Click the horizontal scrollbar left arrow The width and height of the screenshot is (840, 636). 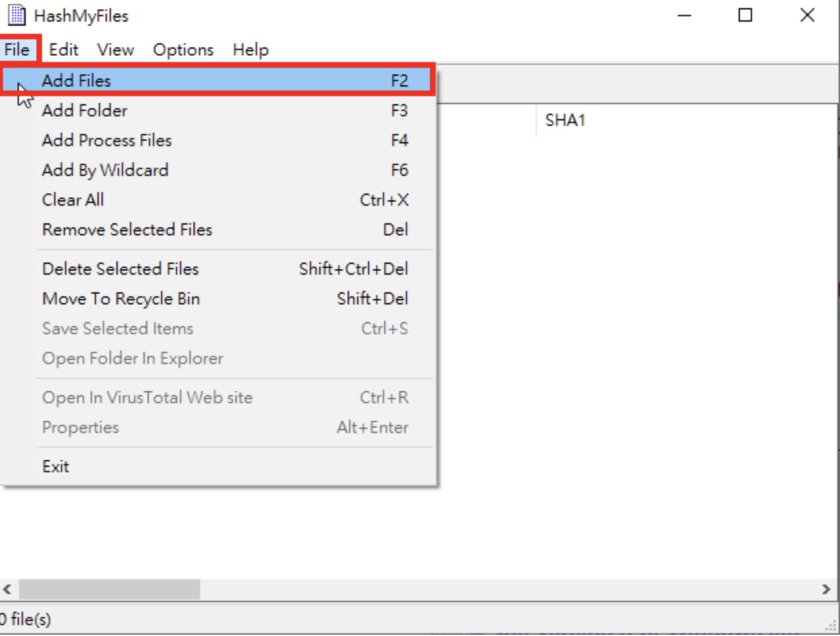click(7, 589)
